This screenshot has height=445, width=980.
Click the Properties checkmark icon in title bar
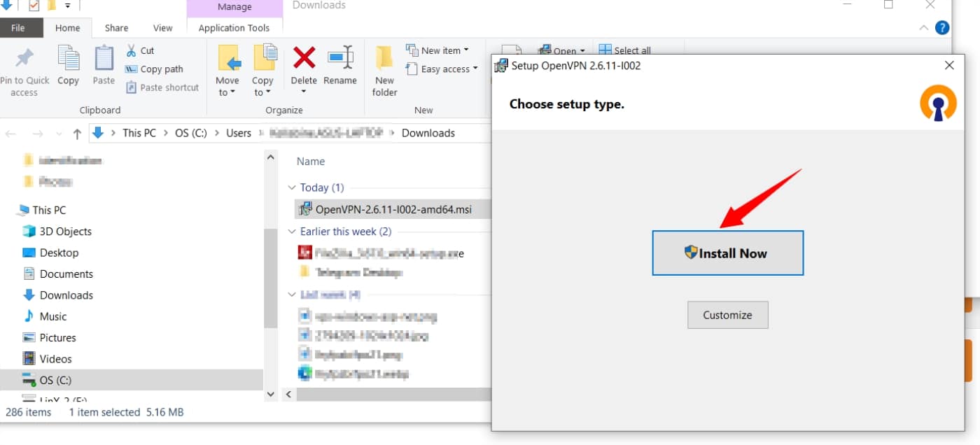[34, 6]
